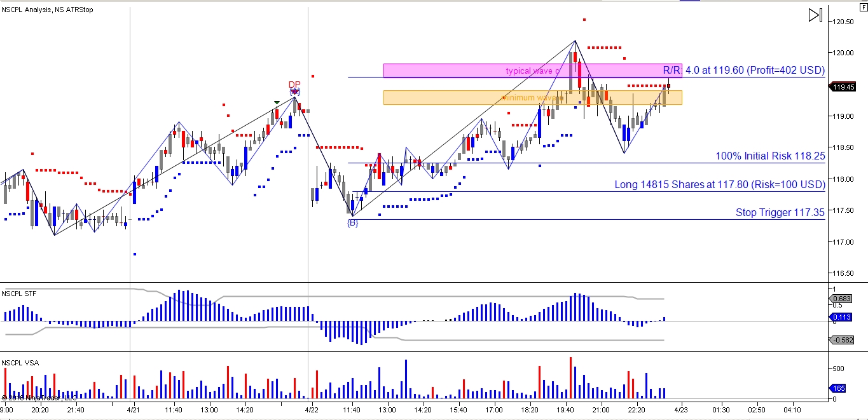This screenshot has width=868, height=420.
Task: Click the 19:40 time axis label
Action: [x=565, y=410]
